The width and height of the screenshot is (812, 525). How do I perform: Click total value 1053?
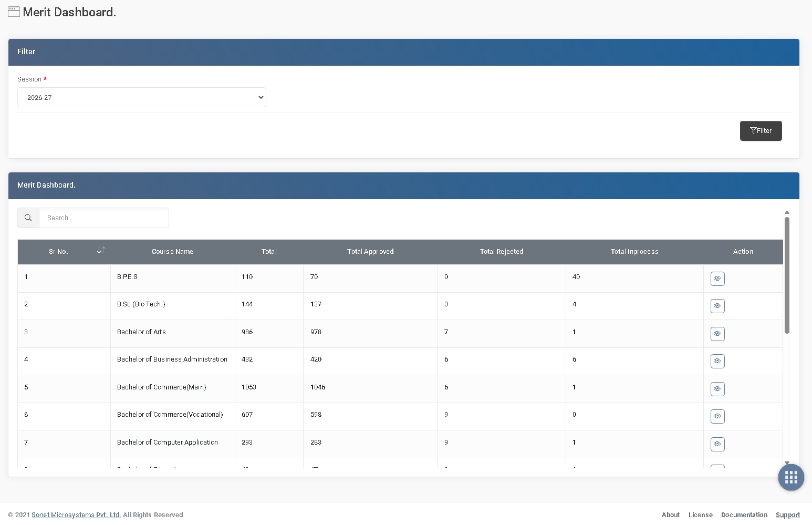249,387
